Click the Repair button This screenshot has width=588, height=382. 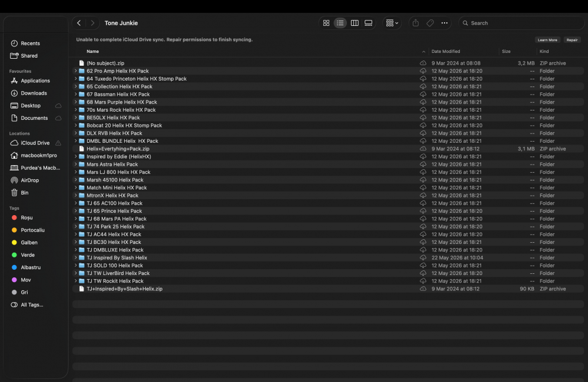[572, 40]
